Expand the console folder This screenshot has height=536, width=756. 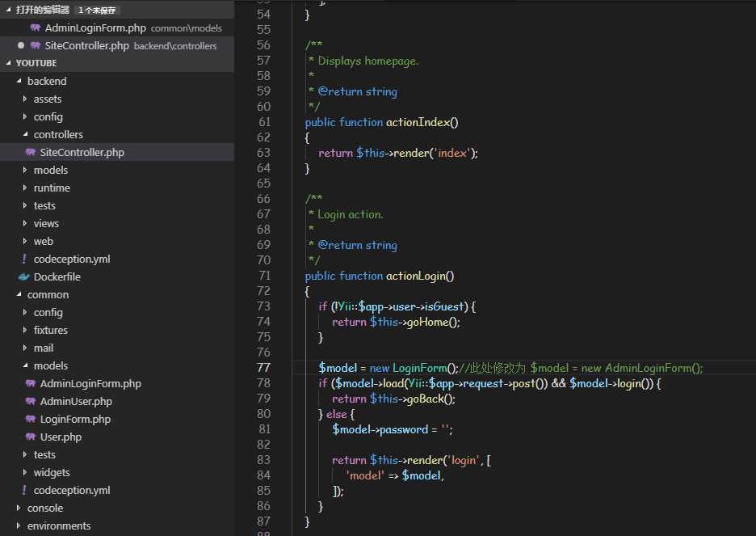point(19,508)
